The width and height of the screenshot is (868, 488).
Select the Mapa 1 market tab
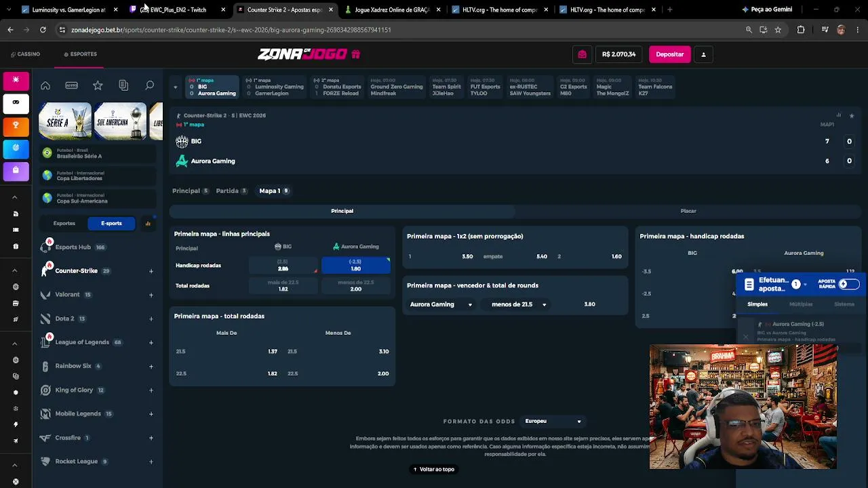click(x=274, y=191)
